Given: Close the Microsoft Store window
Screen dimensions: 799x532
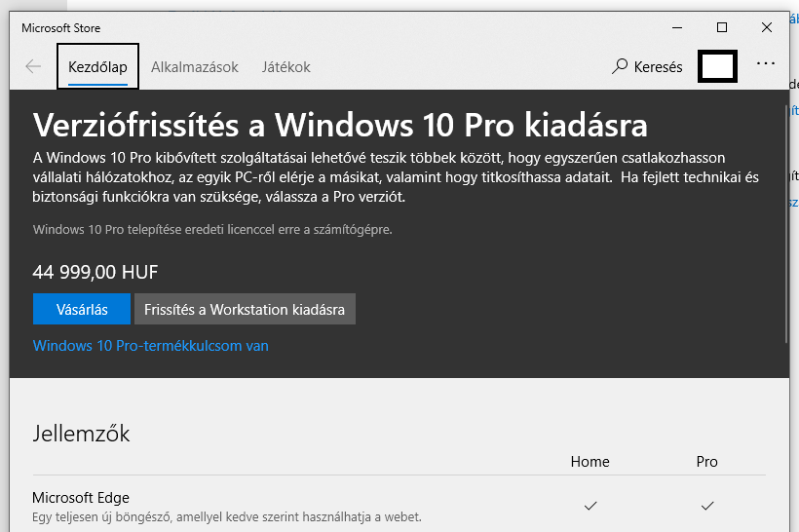Looking at the screenshot, I should coord(767,27).
